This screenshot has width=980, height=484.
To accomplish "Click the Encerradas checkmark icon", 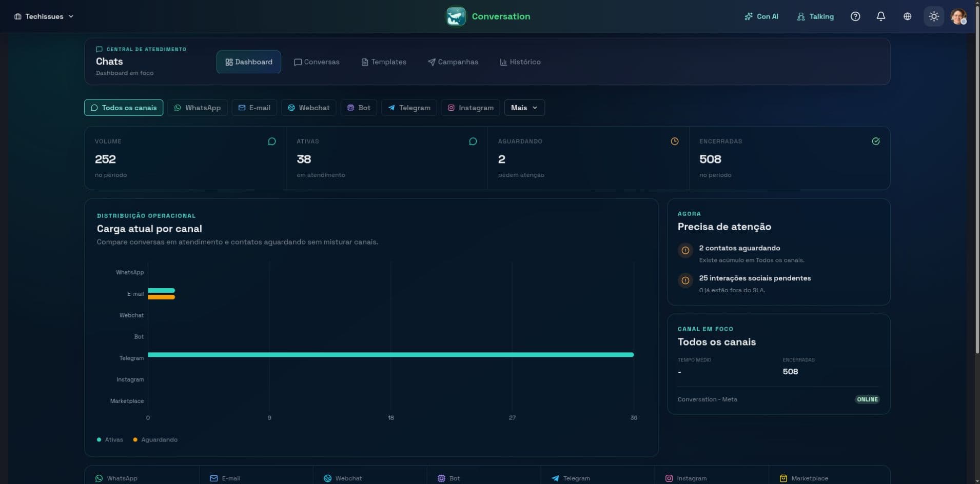I will [876, 142].
